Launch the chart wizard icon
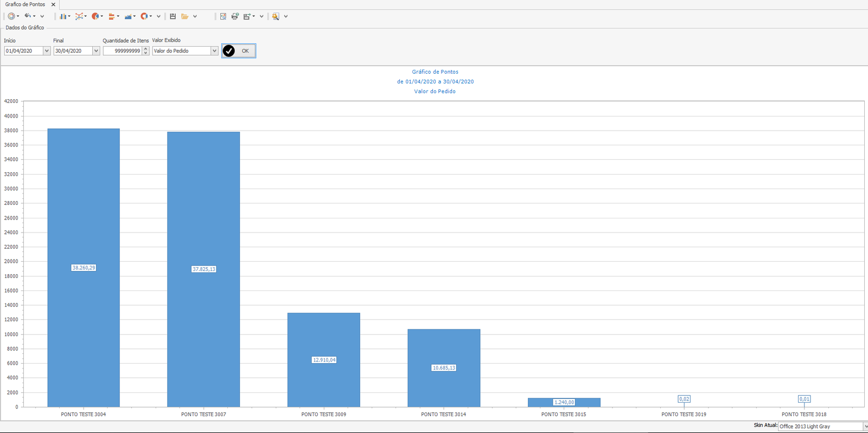868x433 pixels. [276, 16]
